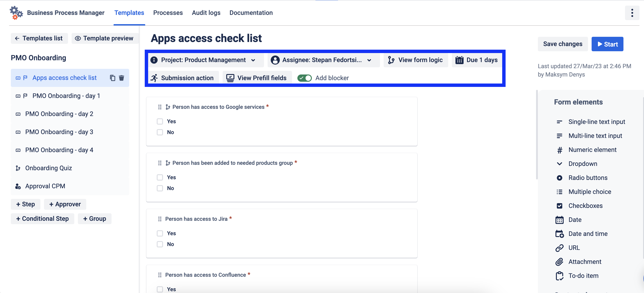Image resolution: width=644 pixels, height=293 pixels.
Task: Click the Business Process Manager gear logo
Action: pyautogui.click(x=16, y=13)
